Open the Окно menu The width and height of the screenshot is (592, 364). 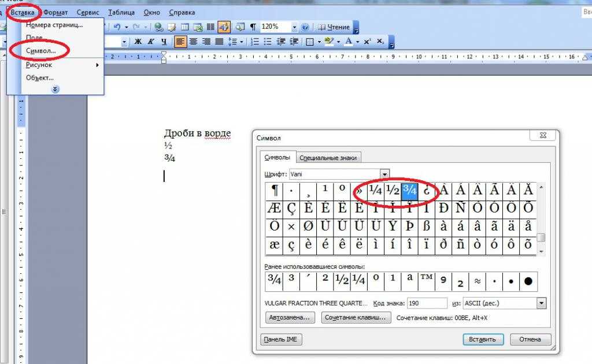(x=152, y=13)
